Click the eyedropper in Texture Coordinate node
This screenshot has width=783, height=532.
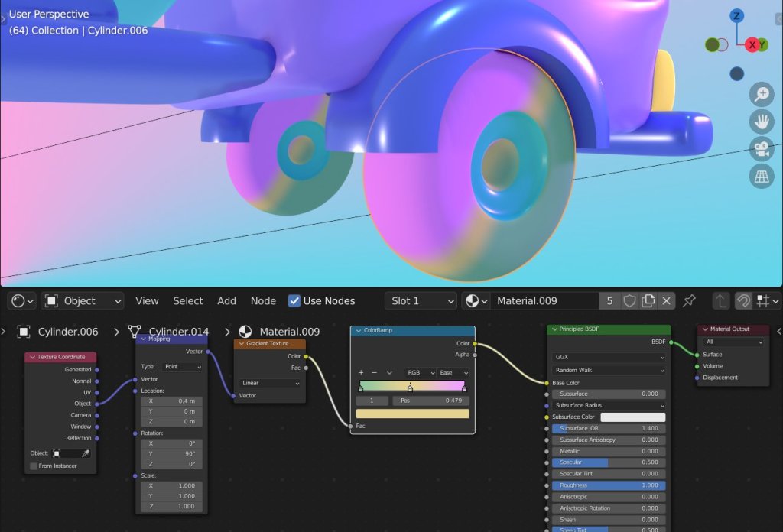(86, 453)
